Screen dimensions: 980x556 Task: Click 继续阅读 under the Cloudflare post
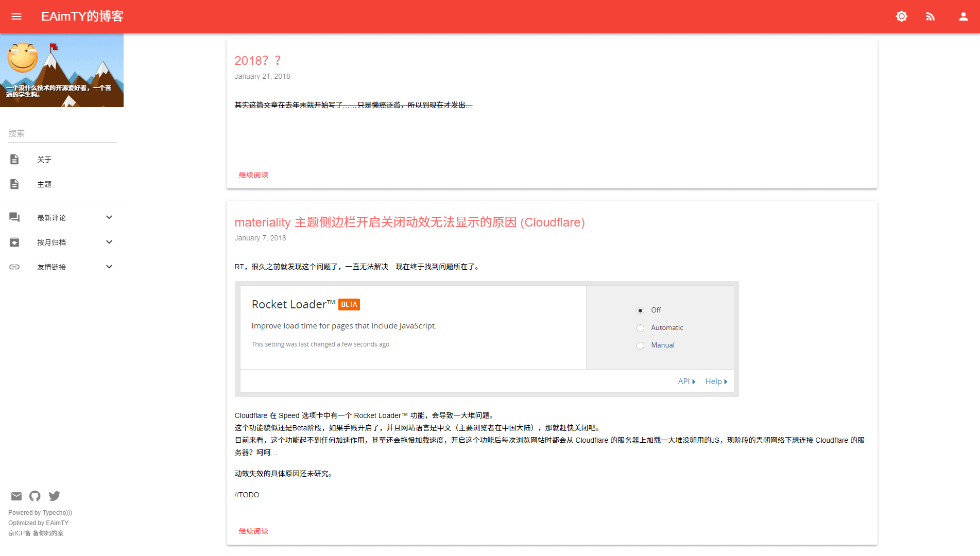click(x=253, y=531)
